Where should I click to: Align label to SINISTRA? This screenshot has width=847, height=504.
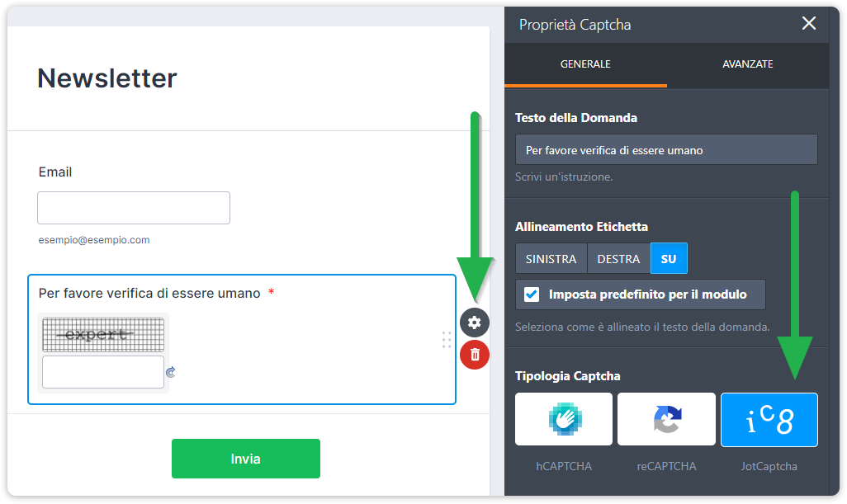click(x=551, y=259)
